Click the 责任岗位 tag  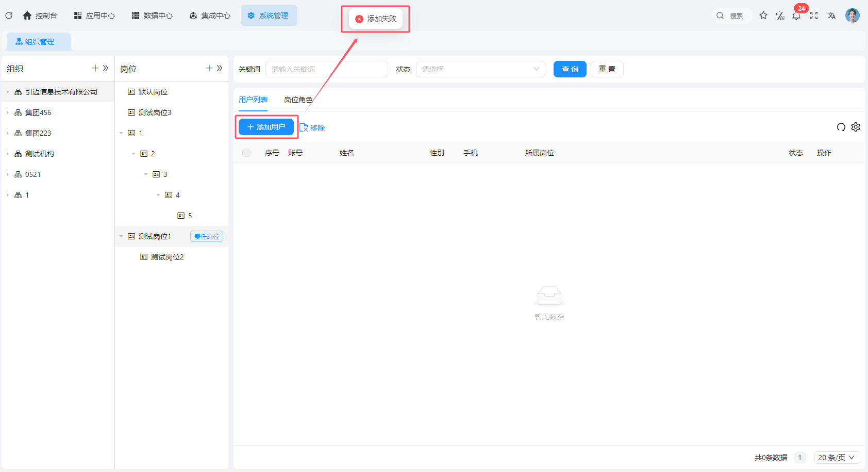click(207, 236)
